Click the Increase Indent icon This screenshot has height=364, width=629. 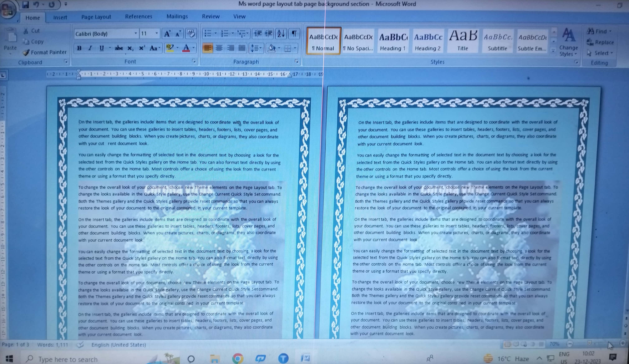click(x=269, y=33)
